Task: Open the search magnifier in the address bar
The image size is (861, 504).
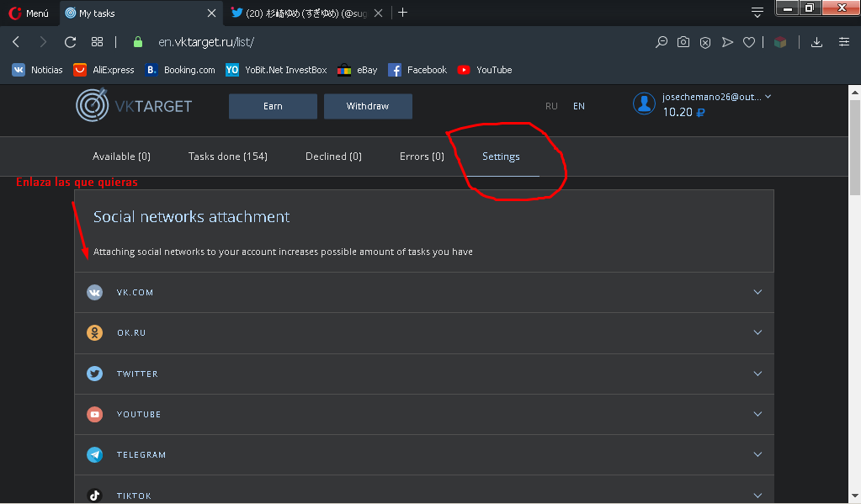Action: [662, 42]
